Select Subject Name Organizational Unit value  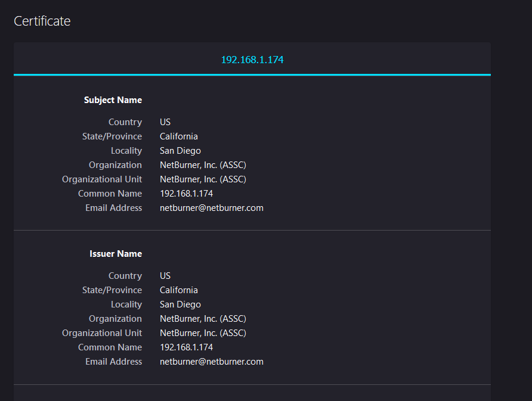203,179
